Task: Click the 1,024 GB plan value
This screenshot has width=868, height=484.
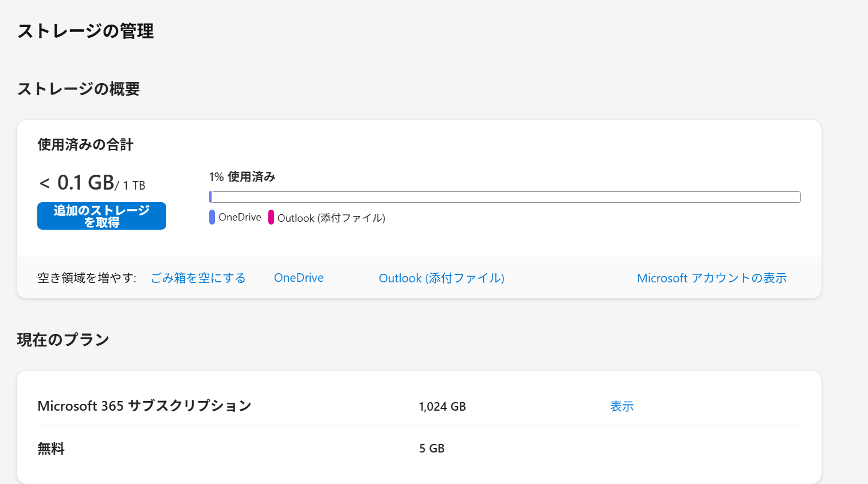Action: click(x=443, y=407)
